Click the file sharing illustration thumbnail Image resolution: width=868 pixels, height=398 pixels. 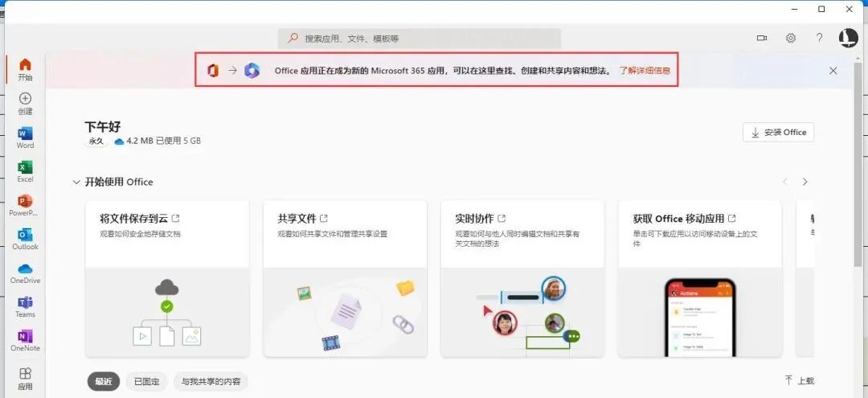click(345, 312)
